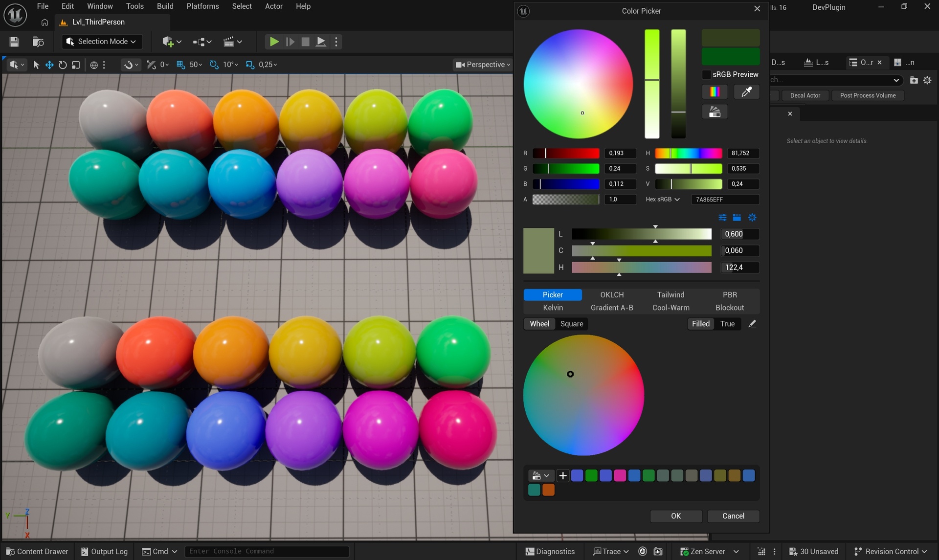Select the True display option

[727, 324]
